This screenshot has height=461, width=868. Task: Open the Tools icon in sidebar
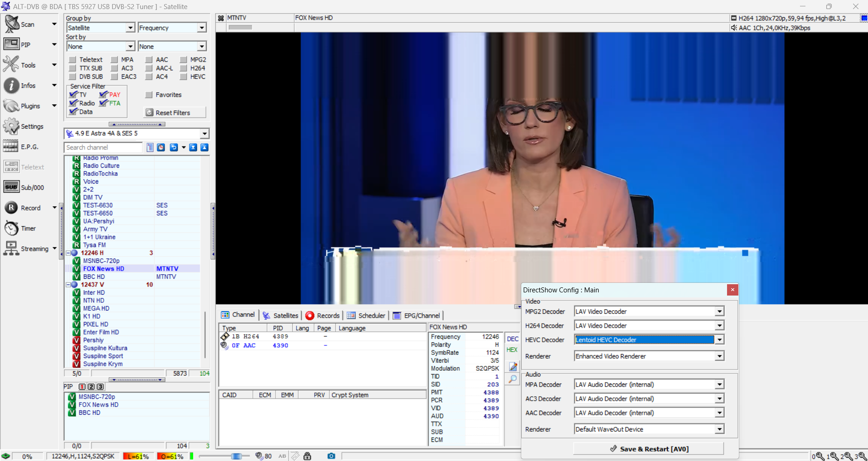point(11,65)
